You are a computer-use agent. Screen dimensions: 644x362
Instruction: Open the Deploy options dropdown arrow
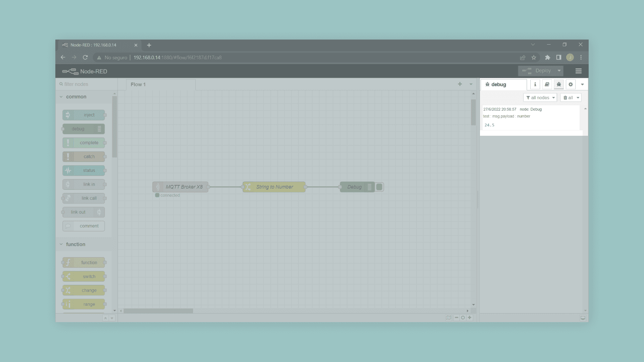[559, 71]
